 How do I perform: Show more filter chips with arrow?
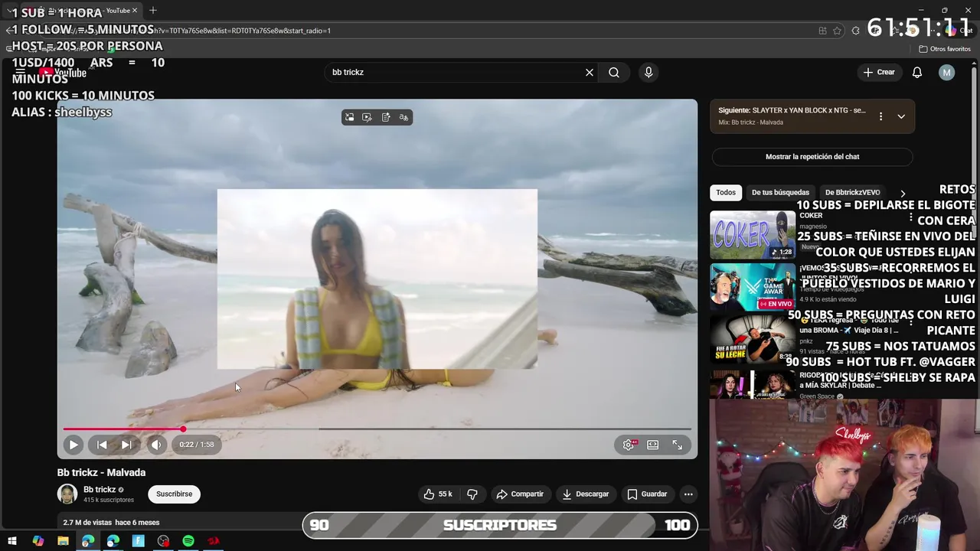click(903, 194)
